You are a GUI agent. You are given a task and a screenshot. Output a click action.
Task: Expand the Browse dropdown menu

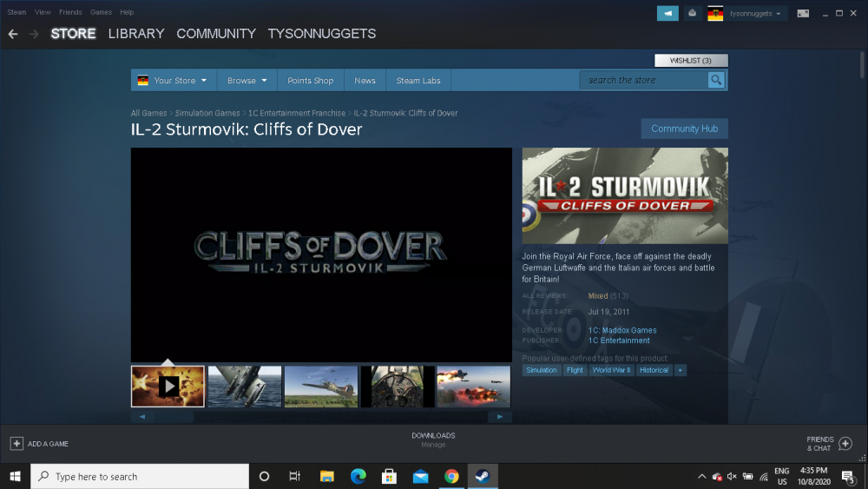coord(247,81)
